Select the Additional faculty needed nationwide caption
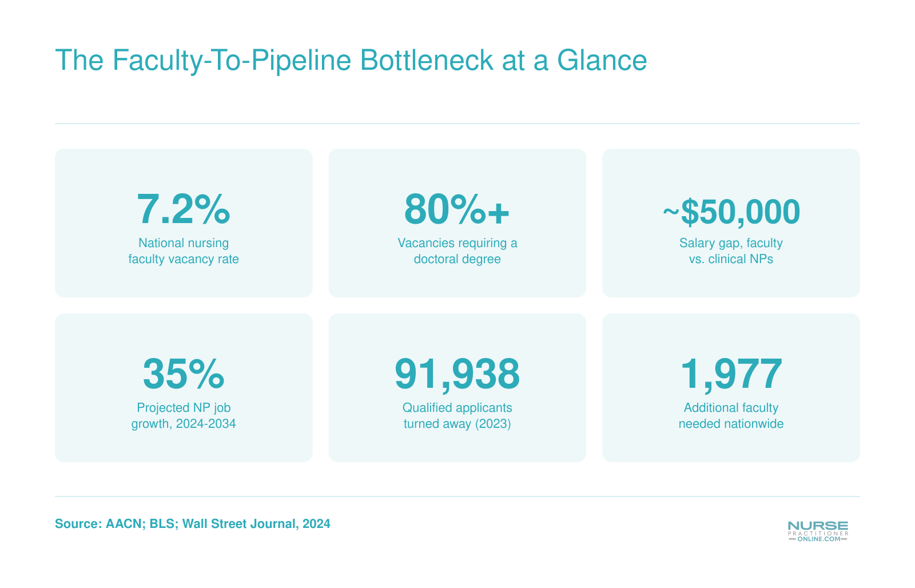915x588 pixels. pyautogui.click(x=731, y=416)
